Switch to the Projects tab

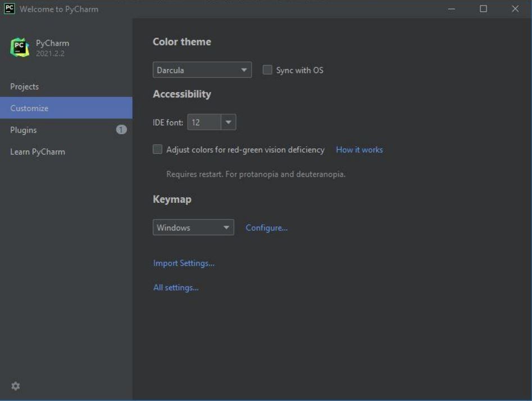pyautogui.click(x=25, y=86)
